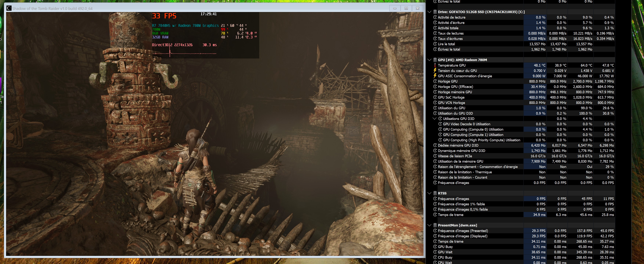The image size is (644, 264).
Task: Click the thermometer icon for Température GPU
Action: (435, 65)
